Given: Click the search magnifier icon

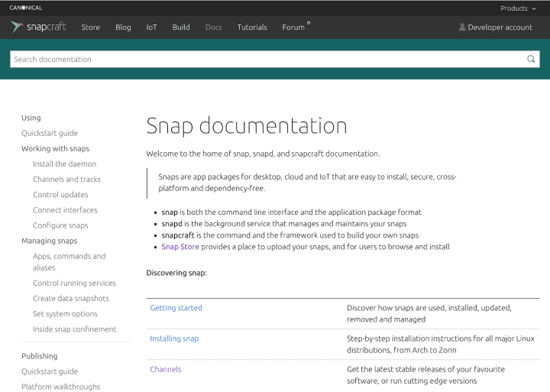Looking at the screenshot, I should point(531,59).
